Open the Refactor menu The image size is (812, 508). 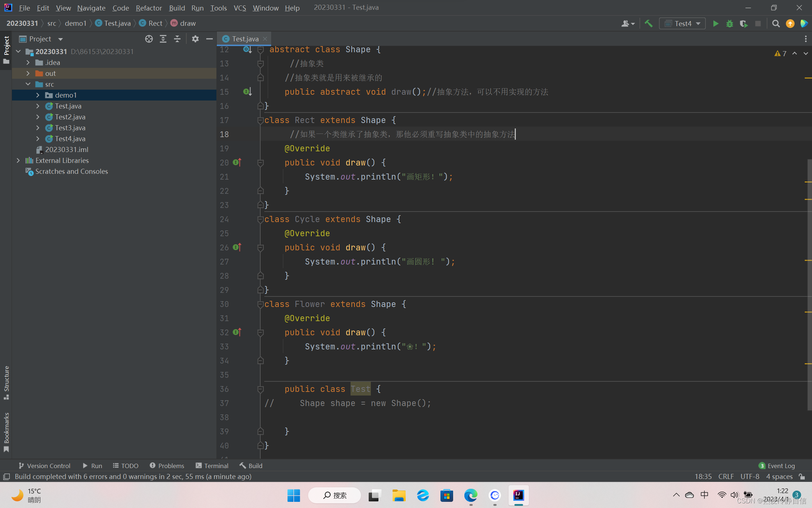point(149,8)
